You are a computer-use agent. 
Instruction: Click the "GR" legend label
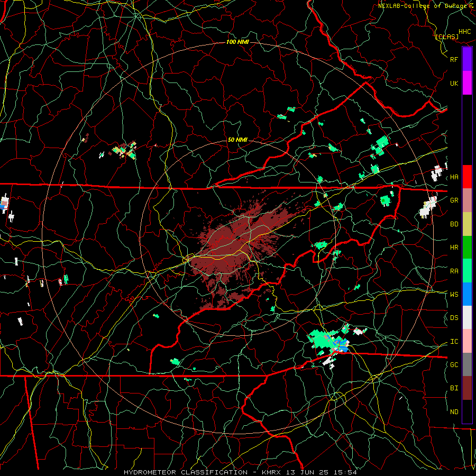click(454, 200)
